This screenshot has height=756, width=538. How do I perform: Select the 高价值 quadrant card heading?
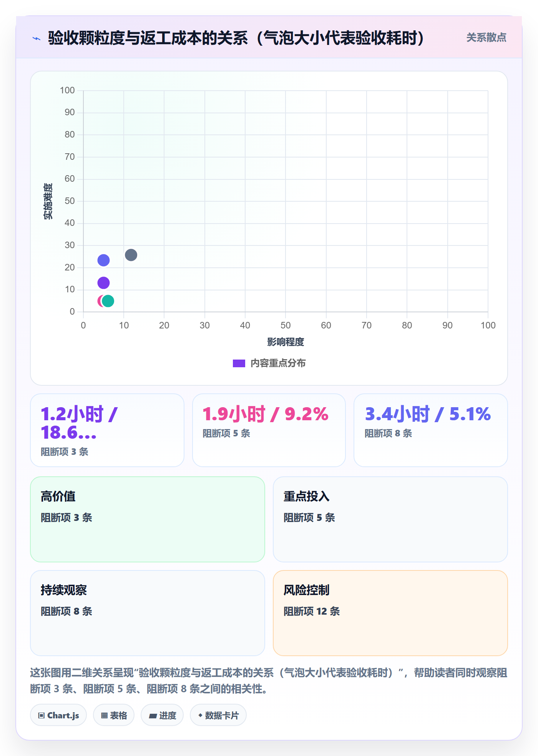[58, 496]
